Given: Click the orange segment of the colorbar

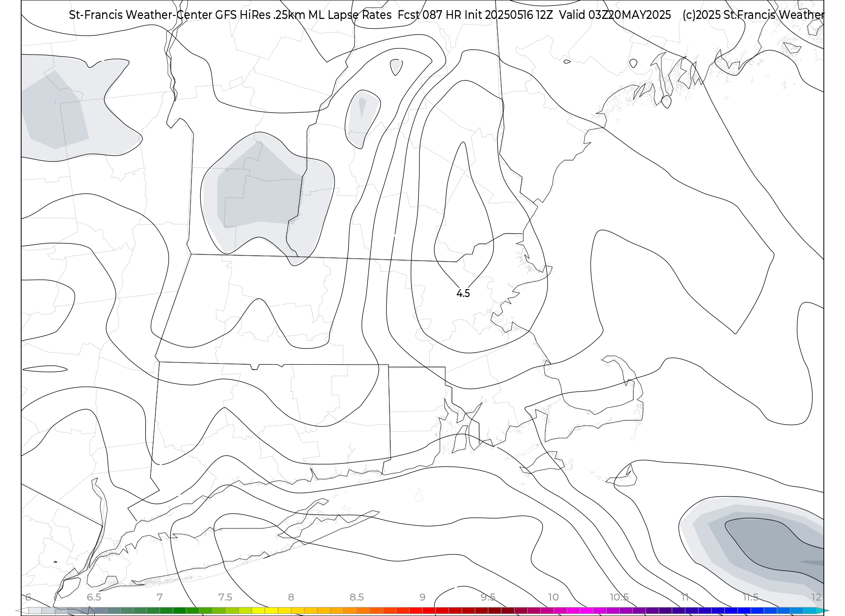Looking at the screenshot, I should pyautogui.click(x=350, y=611).
